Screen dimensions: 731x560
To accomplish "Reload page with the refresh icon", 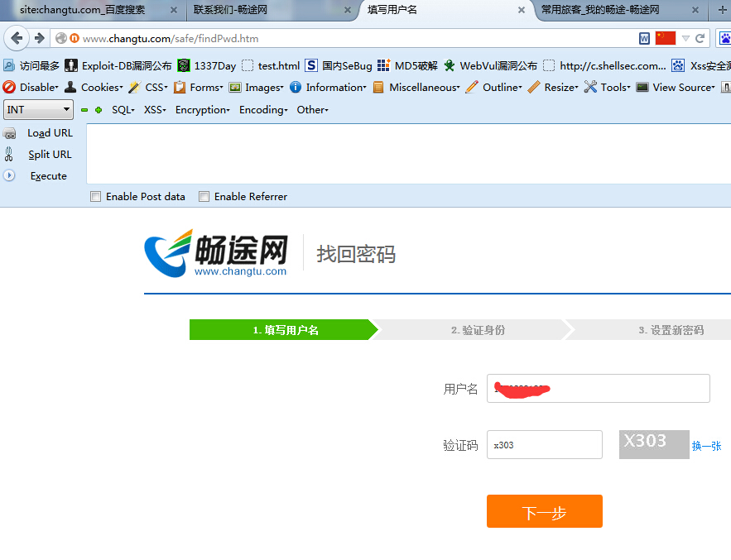I will coord(700,39).
